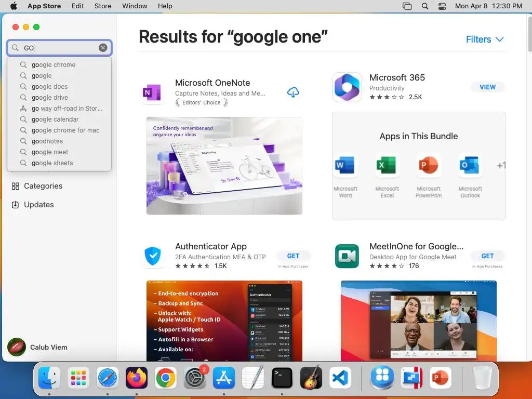Pick 'goodnotes' from the suggestion list

[x=59, y=141]
